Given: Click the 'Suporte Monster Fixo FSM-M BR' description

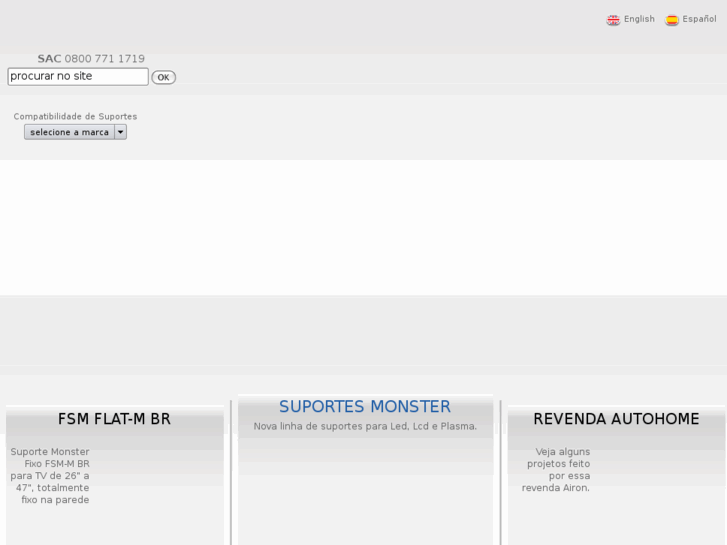Looking at the screenshot, I should coord(50,476).
